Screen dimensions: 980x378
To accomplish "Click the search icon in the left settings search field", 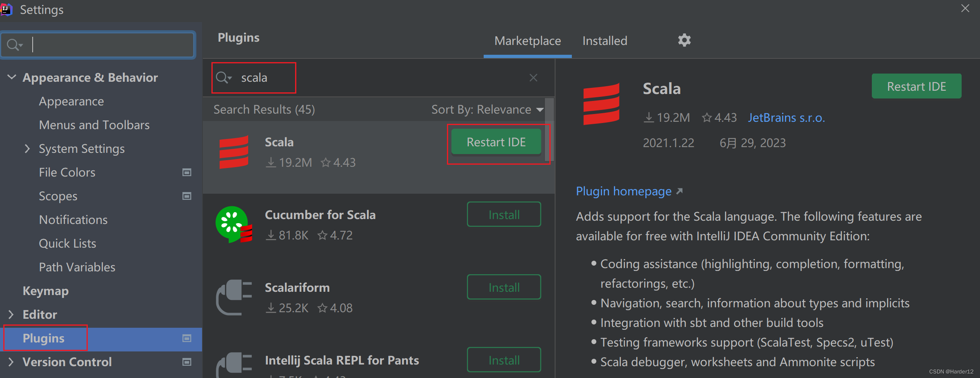I will point(13,45).
